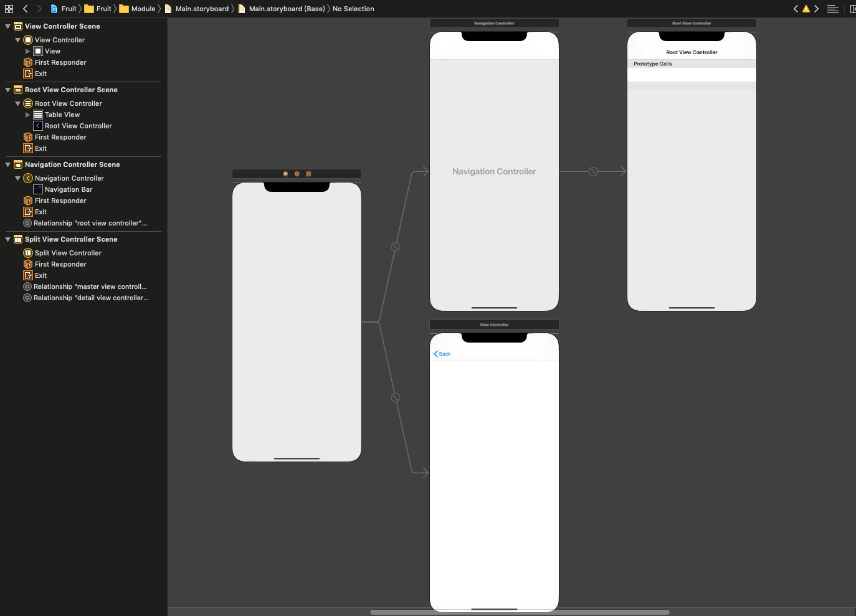856x616 pixels.
Task: Select the segue circle to Navigation Controller
Action: click(x=395, y=247)
